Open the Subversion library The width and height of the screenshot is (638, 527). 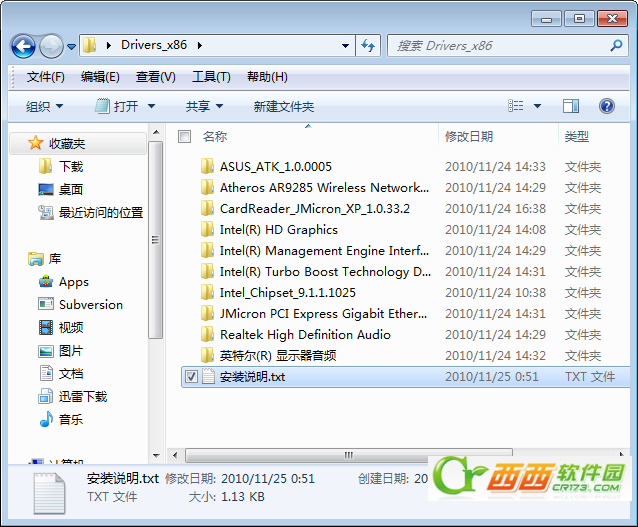[91, 304]
